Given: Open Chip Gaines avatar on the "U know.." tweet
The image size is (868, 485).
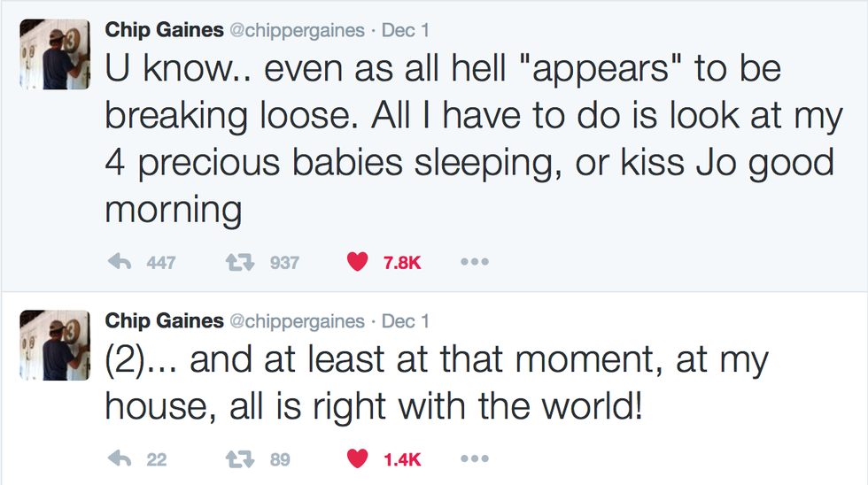Looking at the screenshot, I should tap(54, 54).
